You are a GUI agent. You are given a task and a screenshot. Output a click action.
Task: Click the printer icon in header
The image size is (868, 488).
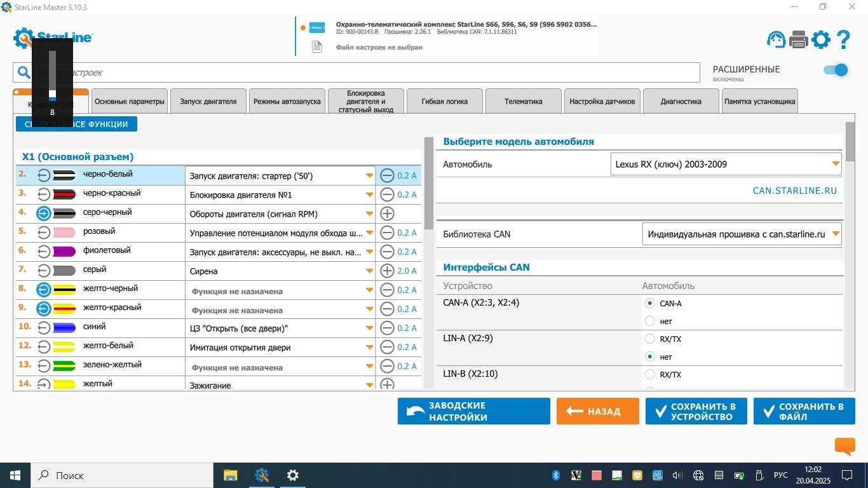coord(798,39)
